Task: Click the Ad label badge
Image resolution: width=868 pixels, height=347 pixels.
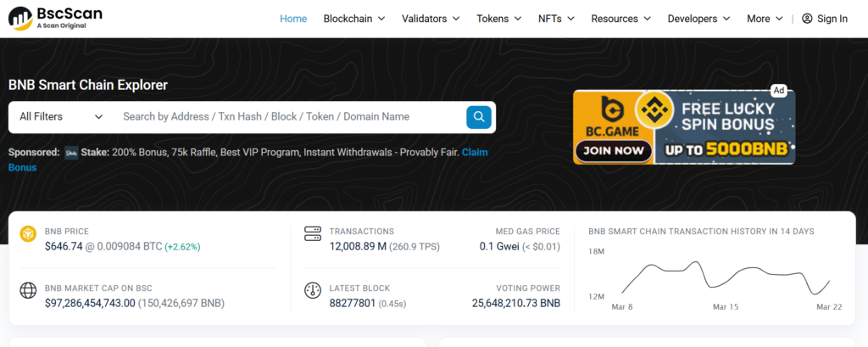Action: point(779,91)
